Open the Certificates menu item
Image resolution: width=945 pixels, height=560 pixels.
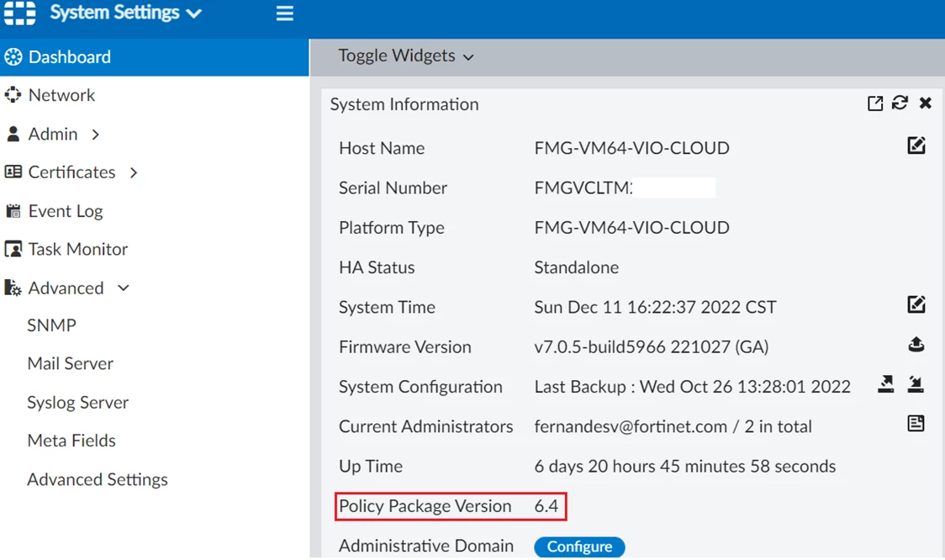coord(71,172)
